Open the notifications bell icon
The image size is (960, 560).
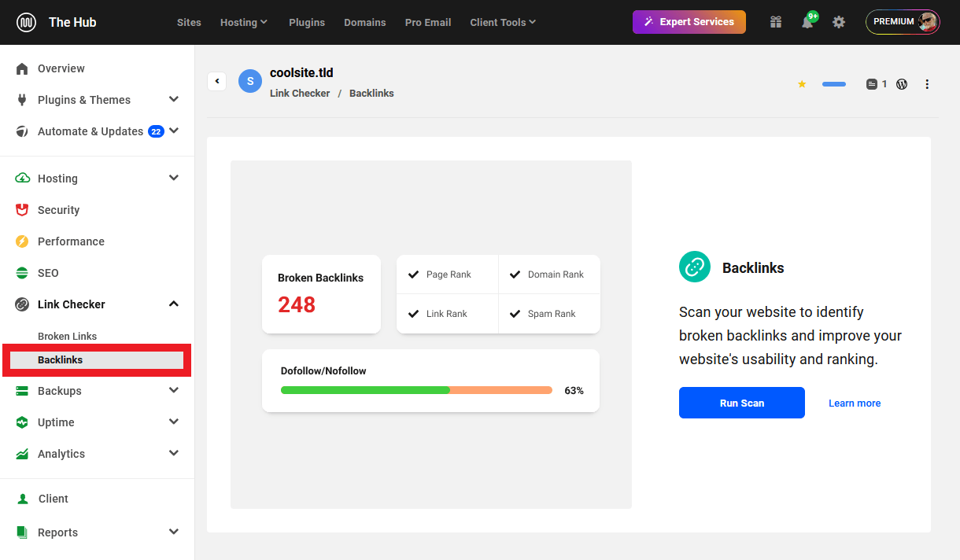click(x=807, y=22)
